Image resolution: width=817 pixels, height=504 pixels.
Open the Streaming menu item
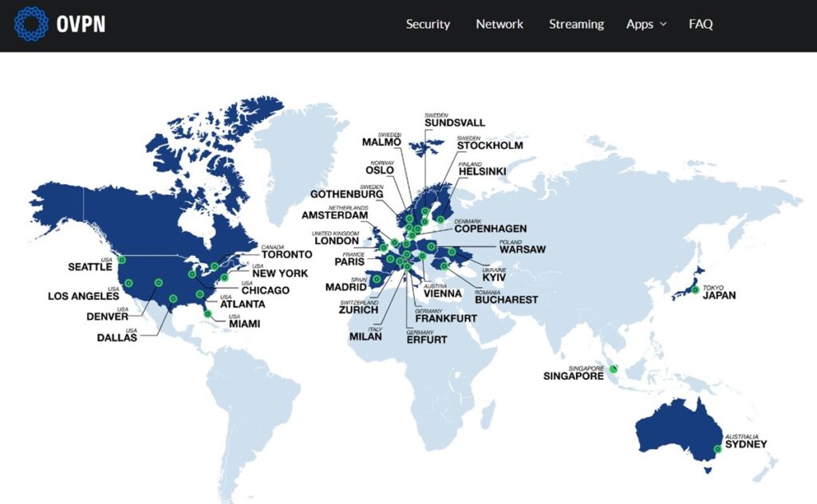[576, 24]
